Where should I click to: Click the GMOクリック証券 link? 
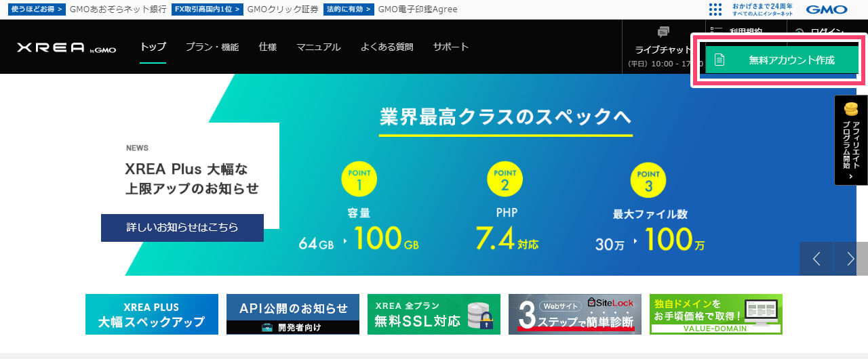(x=283, y=9)
